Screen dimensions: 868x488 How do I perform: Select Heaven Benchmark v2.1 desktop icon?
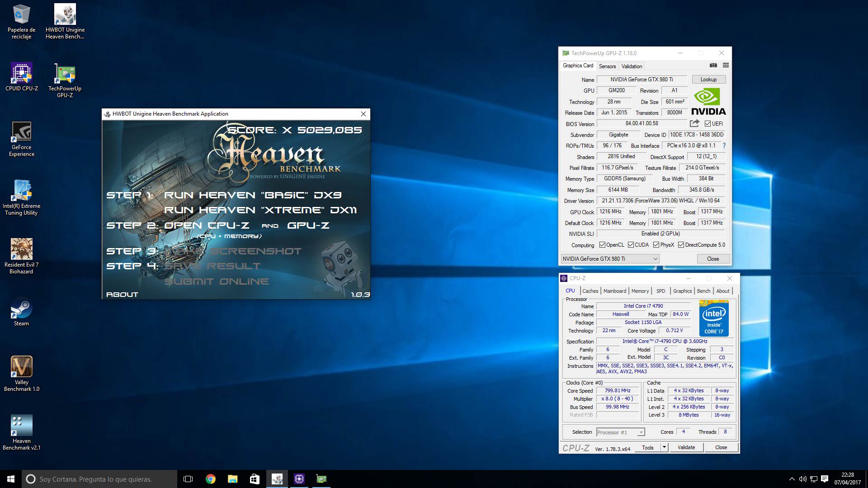(21, 432)
